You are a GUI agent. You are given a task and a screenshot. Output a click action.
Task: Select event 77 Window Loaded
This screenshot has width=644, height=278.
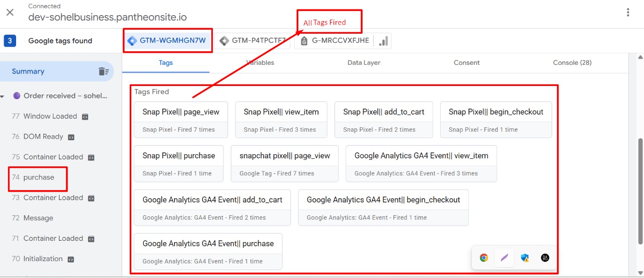[50, 116]
